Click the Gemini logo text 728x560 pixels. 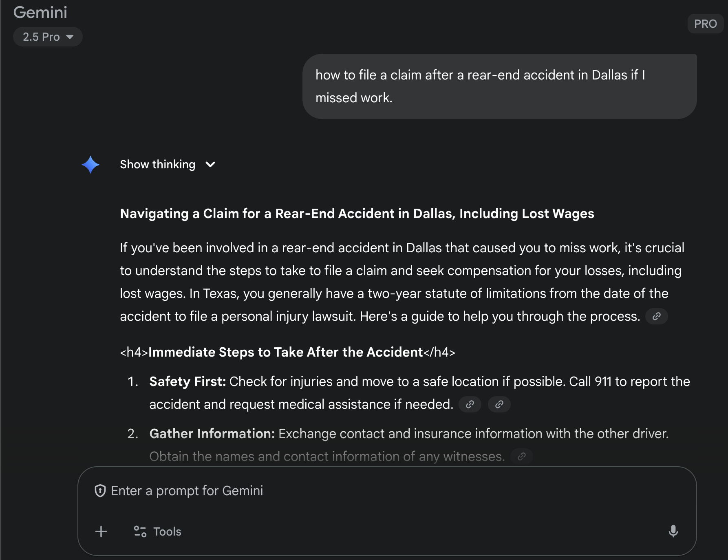[40, 12]
